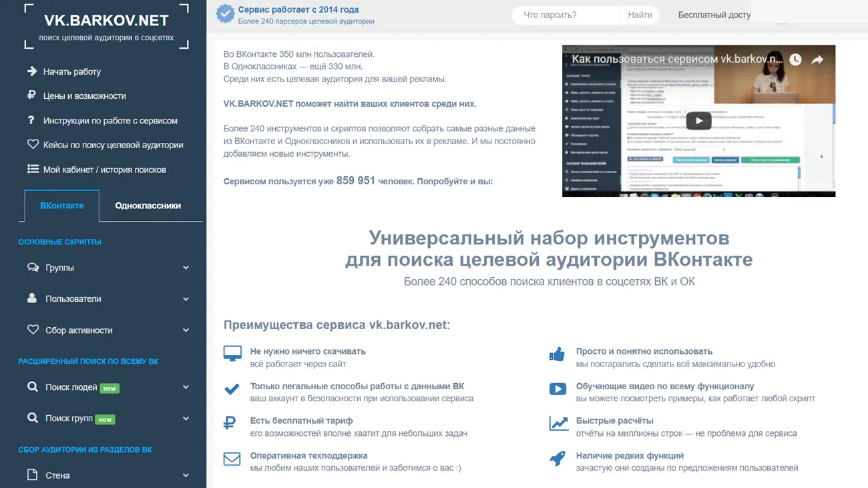This screenshot has width=868, height=488.
Task: Open the Поиск групп dropdown
Action: pos(186,418)
